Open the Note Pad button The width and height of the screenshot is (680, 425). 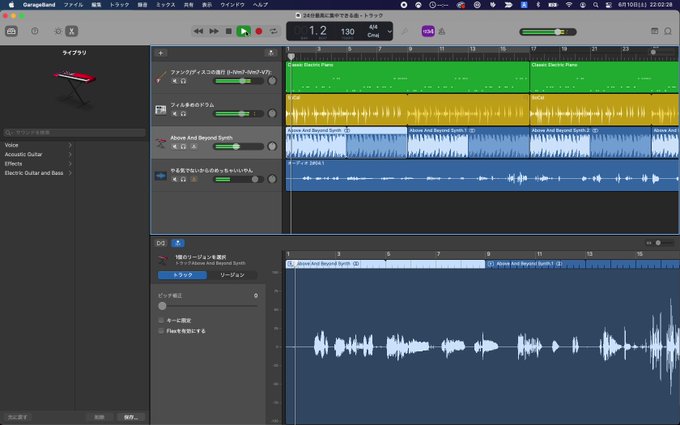click(655, 31)
